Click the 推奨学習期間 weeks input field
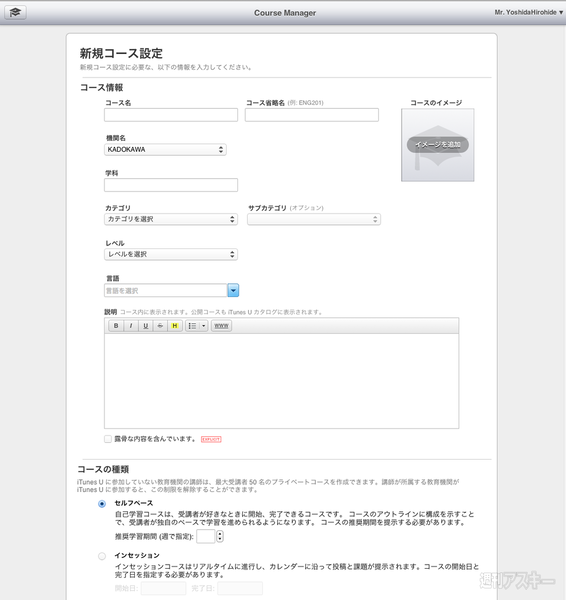The image size is (566, 600). pos(206,536)
